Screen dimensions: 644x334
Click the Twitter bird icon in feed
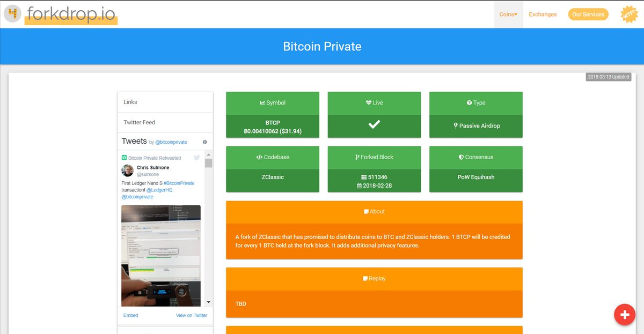click(197, 158)
